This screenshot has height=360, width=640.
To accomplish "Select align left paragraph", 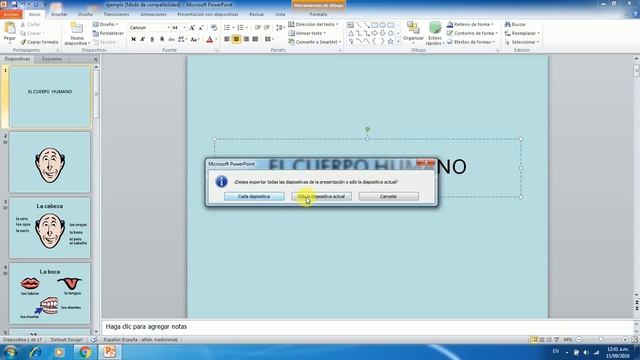I will [227, 39].
